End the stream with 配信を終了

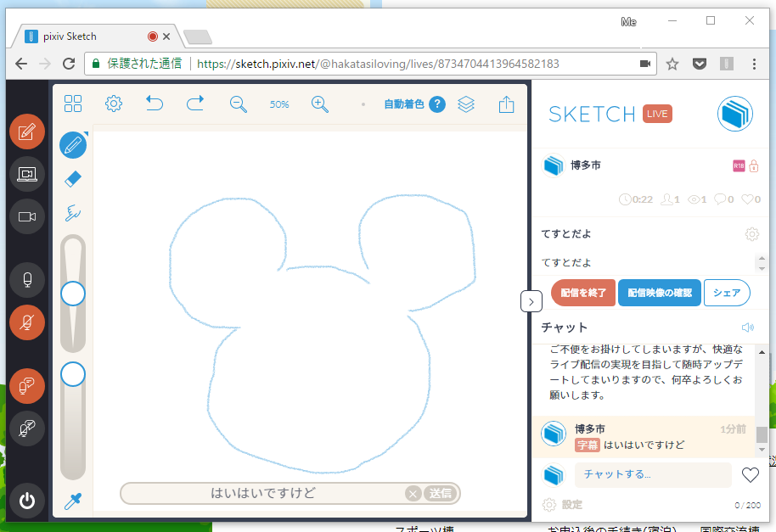click(x=583, y=293)
